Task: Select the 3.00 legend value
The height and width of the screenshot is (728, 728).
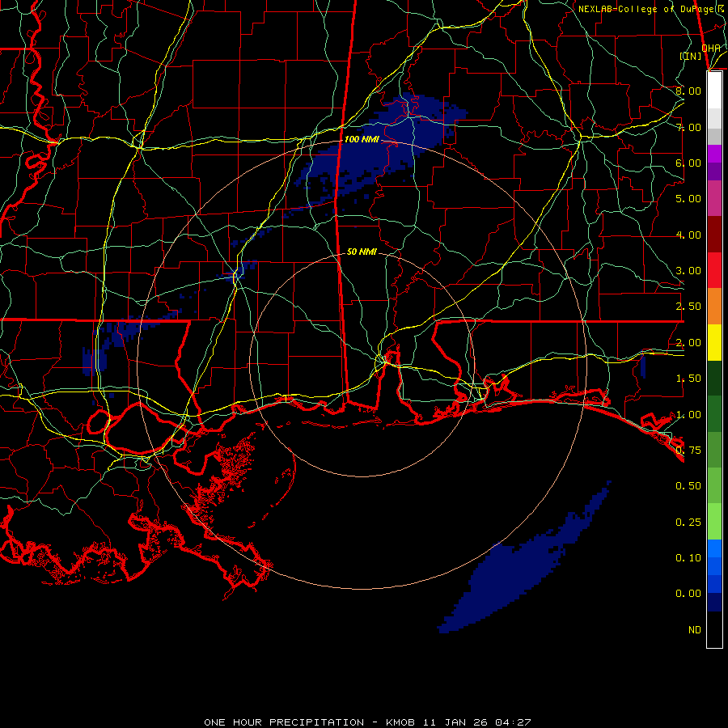Action: (x=688, y=271)
